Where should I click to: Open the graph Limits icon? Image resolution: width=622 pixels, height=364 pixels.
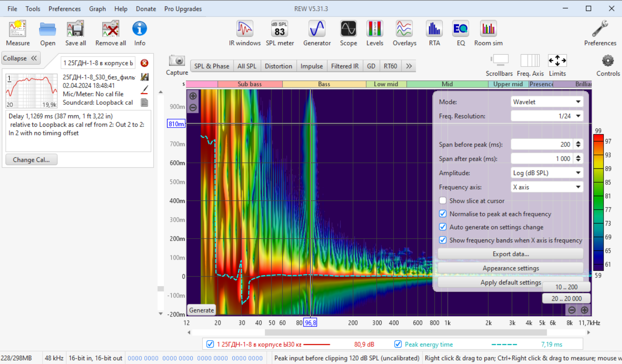point(557,61)
